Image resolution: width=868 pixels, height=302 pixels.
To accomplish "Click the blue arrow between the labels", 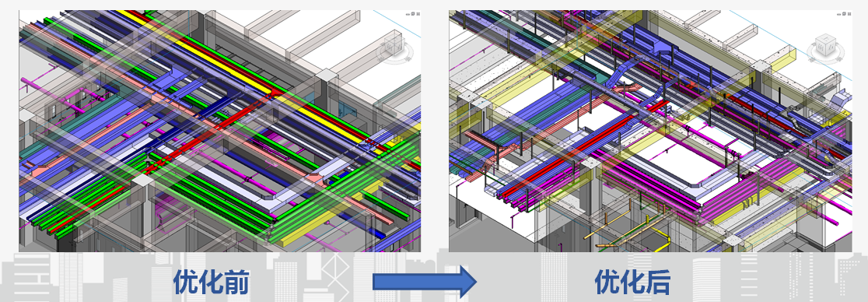I will [x=425, y=282].
